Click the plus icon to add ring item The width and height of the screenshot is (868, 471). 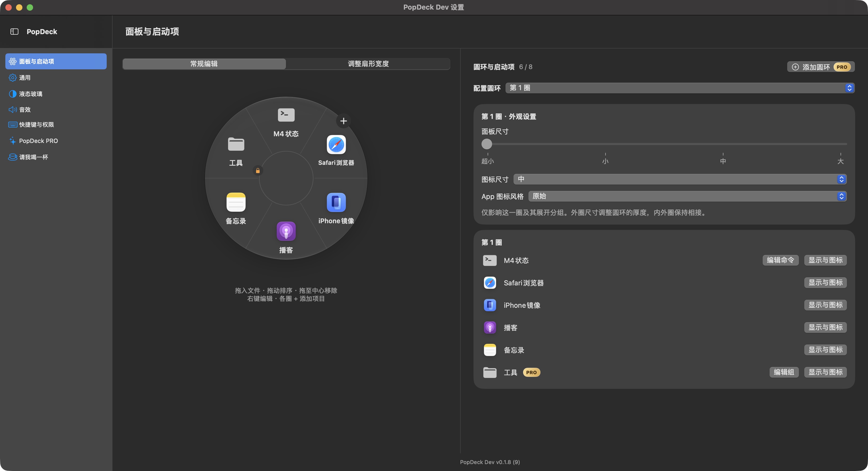343,121
